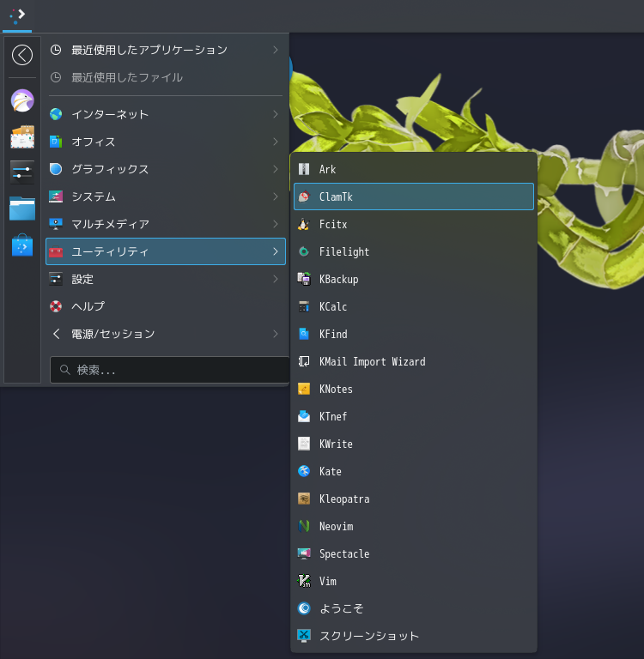Click the Neovim green N icon
This screenshot has width=644, height=659.
[304, 526]
